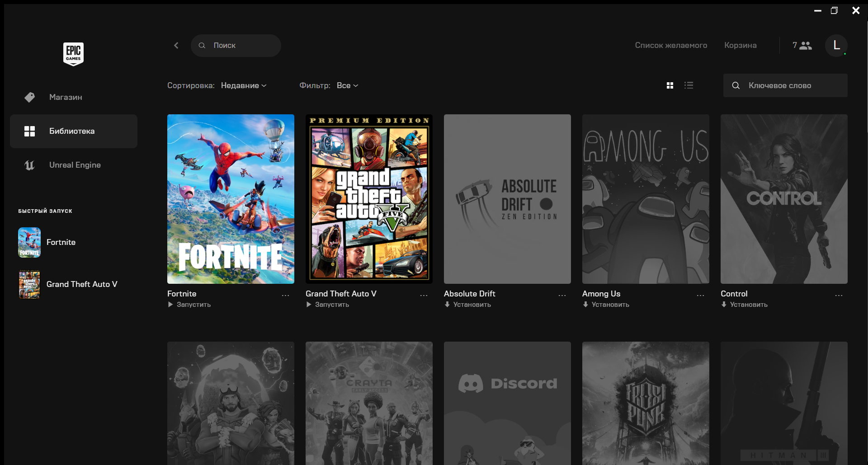Open more options for Control
Screen dimensions: 868x465
pyautogui.click(x=839, y=295)
